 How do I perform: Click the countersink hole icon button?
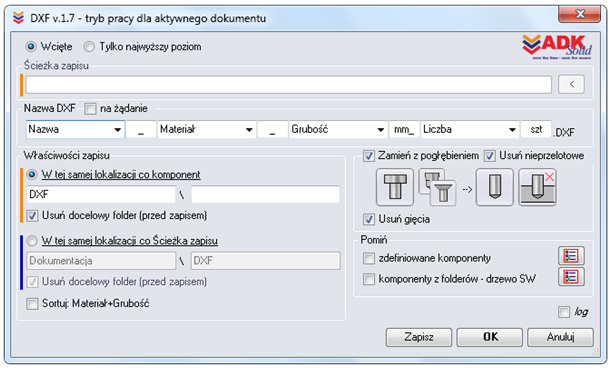437,187
